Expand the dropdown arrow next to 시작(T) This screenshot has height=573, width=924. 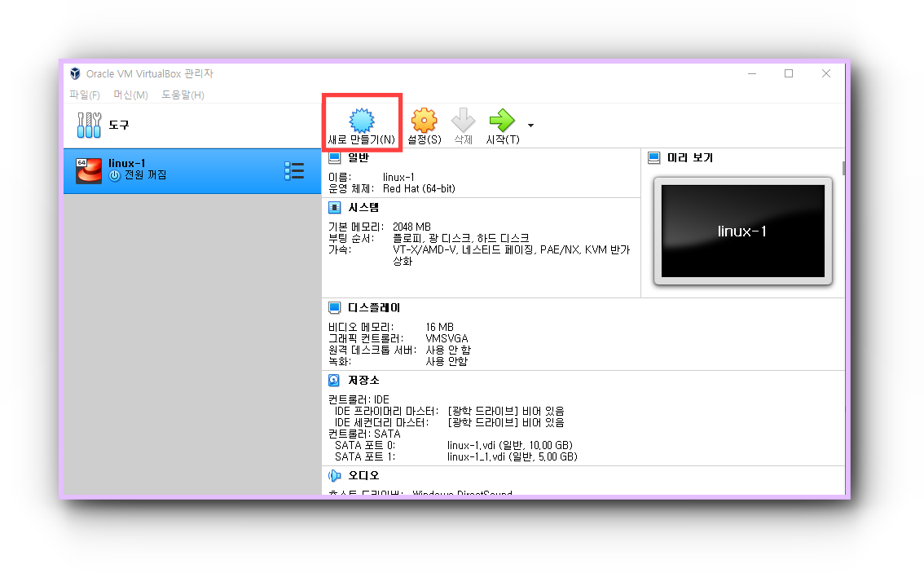coord(531,125)
